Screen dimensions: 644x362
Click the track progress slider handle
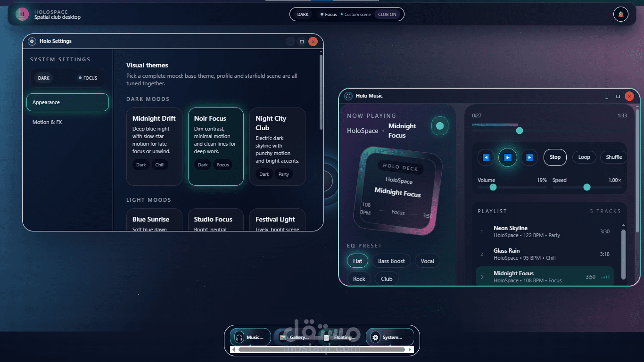coord(520,131)
